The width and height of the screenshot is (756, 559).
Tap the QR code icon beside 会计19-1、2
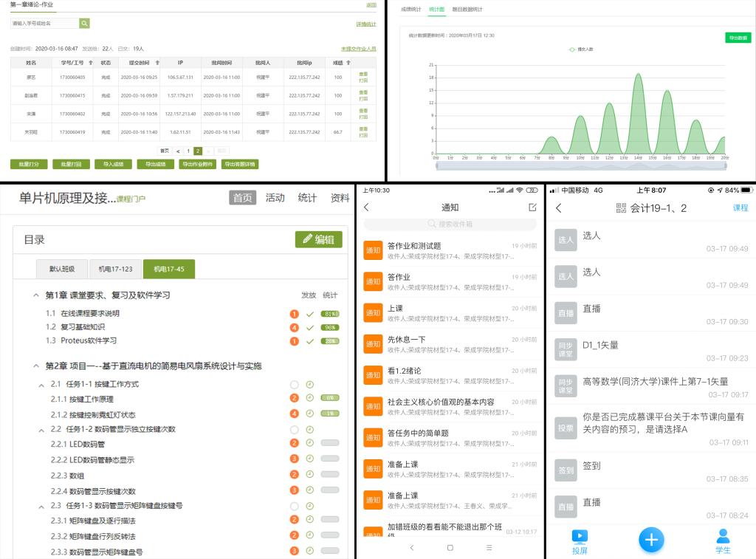point(621,208)
